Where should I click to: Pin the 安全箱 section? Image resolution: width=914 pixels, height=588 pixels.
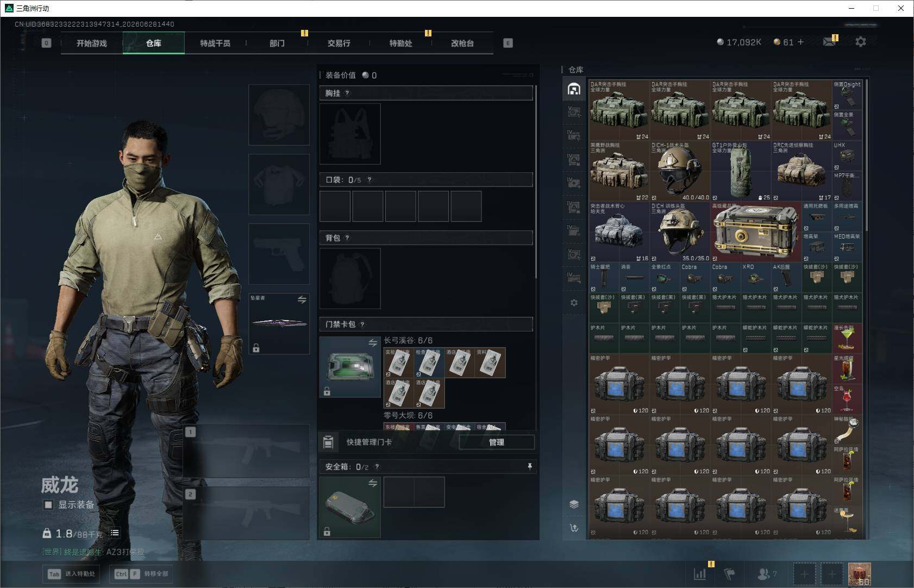pos(530,467)
